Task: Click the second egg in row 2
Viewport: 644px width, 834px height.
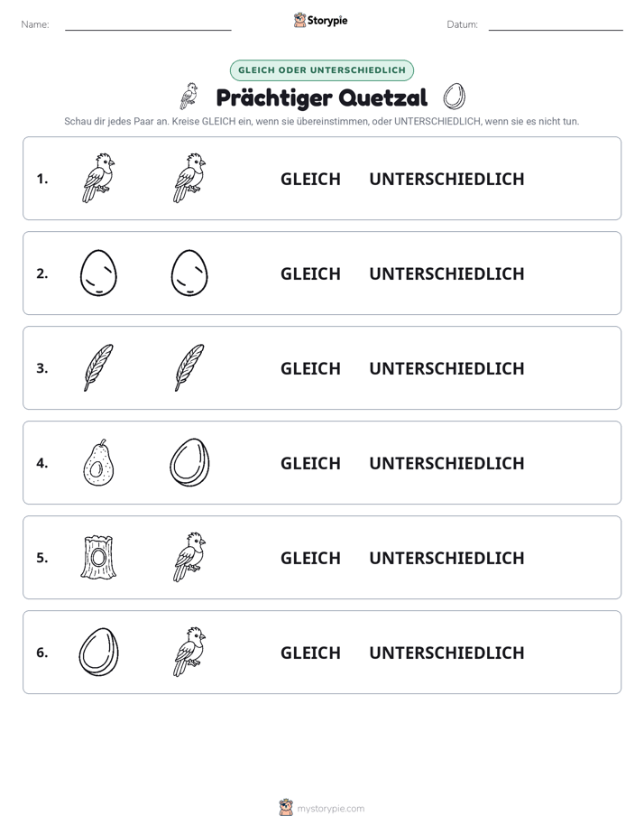Action: tap(189, 273)
